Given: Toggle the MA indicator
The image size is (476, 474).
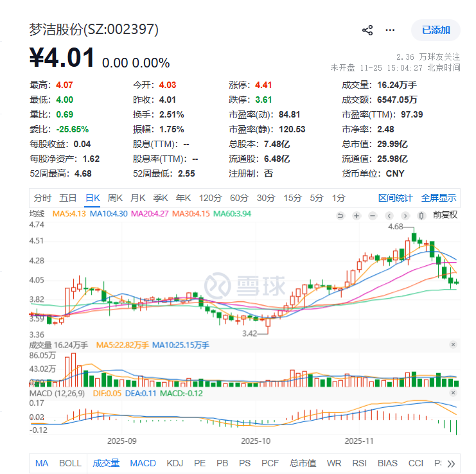Looking at the screenshot, I should tap(42, 463).
